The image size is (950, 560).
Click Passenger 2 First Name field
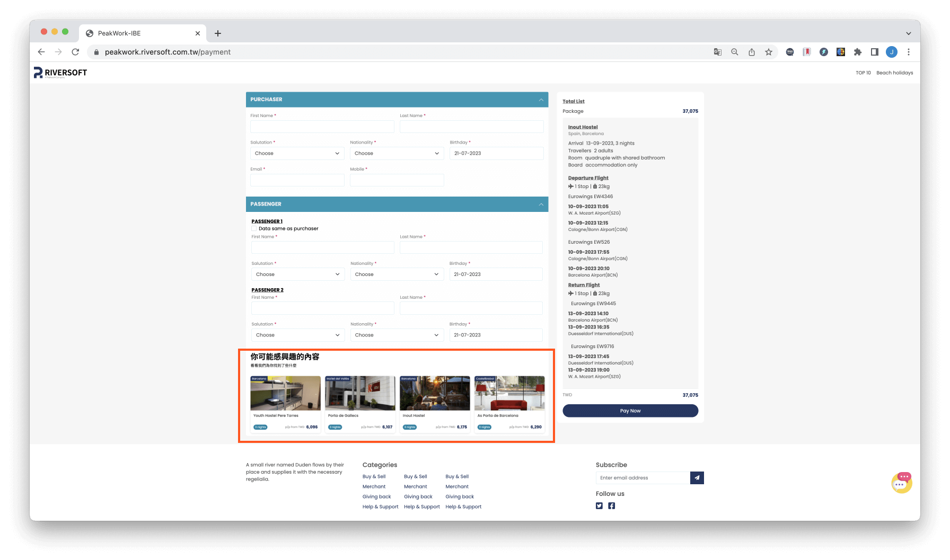coord(323,308)
